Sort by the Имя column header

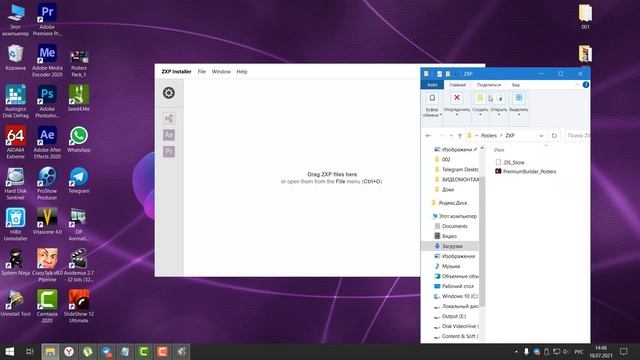499,150
